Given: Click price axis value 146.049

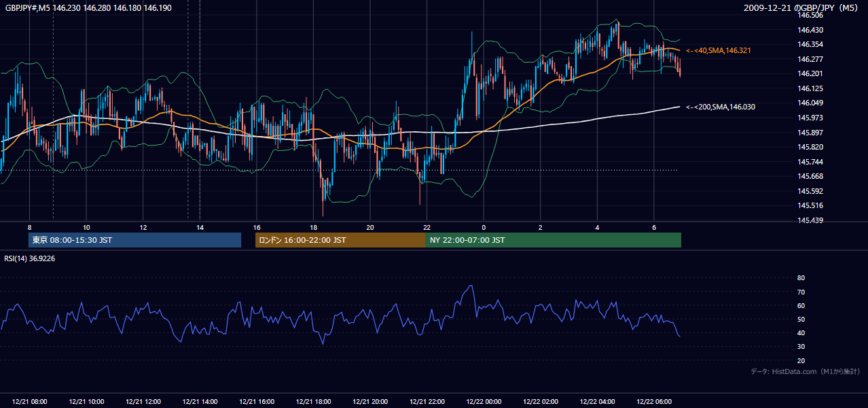Looking at the screenshot, I should coord(810,103).
